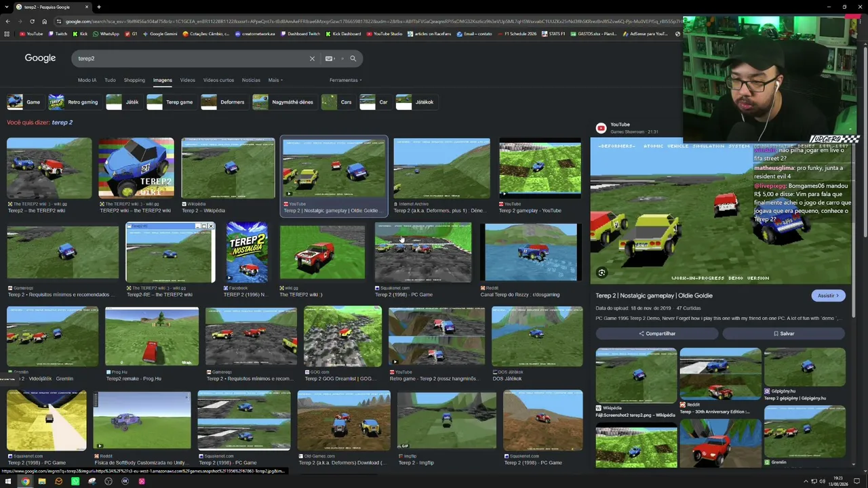Image resolution: width=868 pixels, height=488 pixels.
Task: Click into the Google search field
Action: click(x=190, y=59)
